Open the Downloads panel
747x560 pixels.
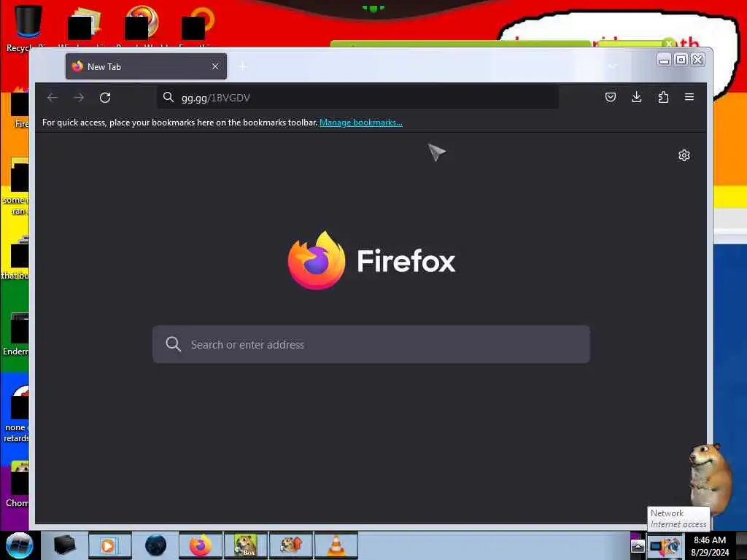pyautogui.click(x=636, y=97)
